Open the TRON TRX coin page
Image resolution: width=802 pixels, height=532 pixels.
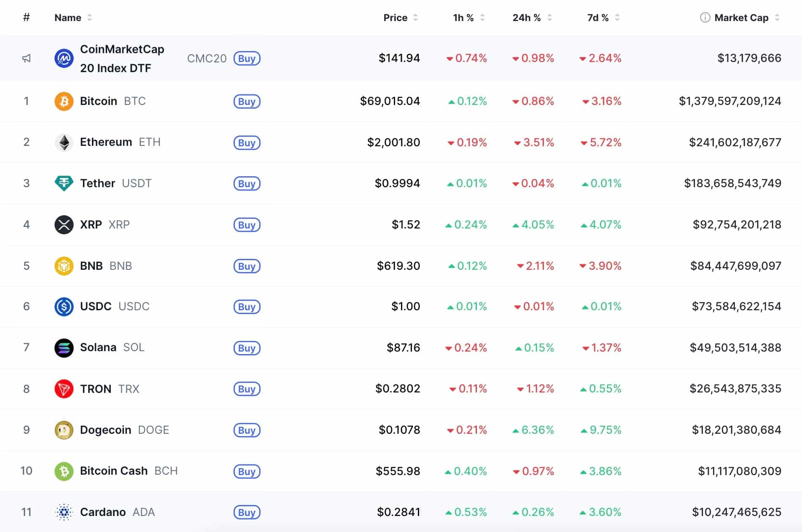coord(95,389)
